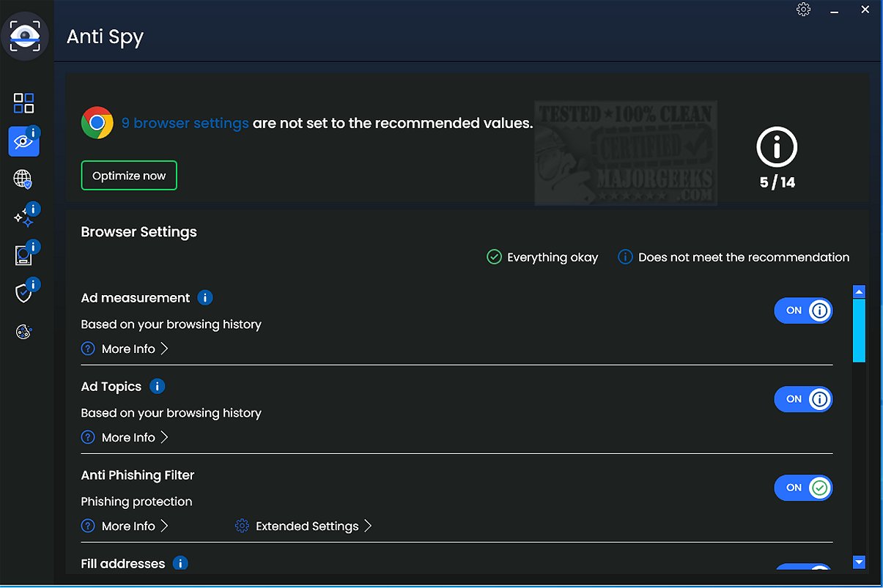Click the app eye logo

26,36
